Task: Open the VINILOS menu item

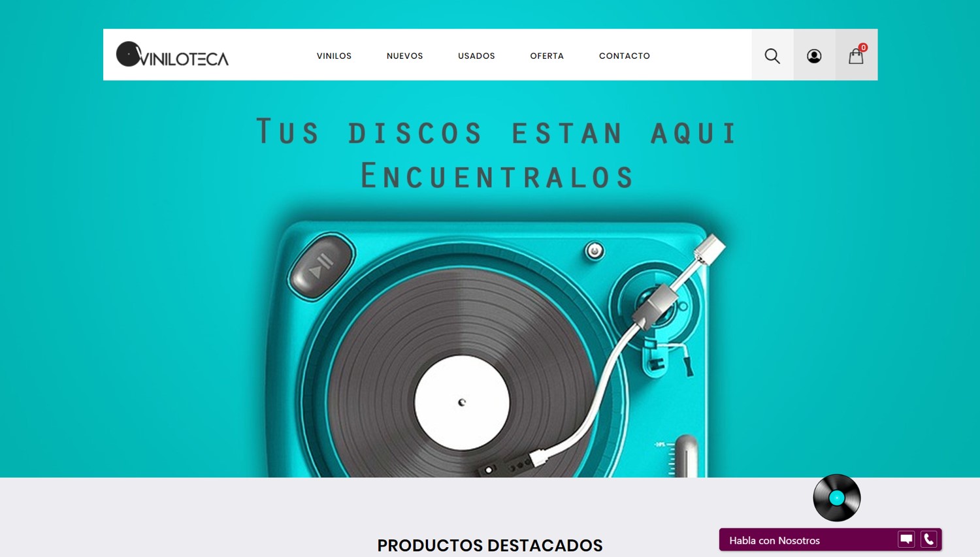Action: 334,56
